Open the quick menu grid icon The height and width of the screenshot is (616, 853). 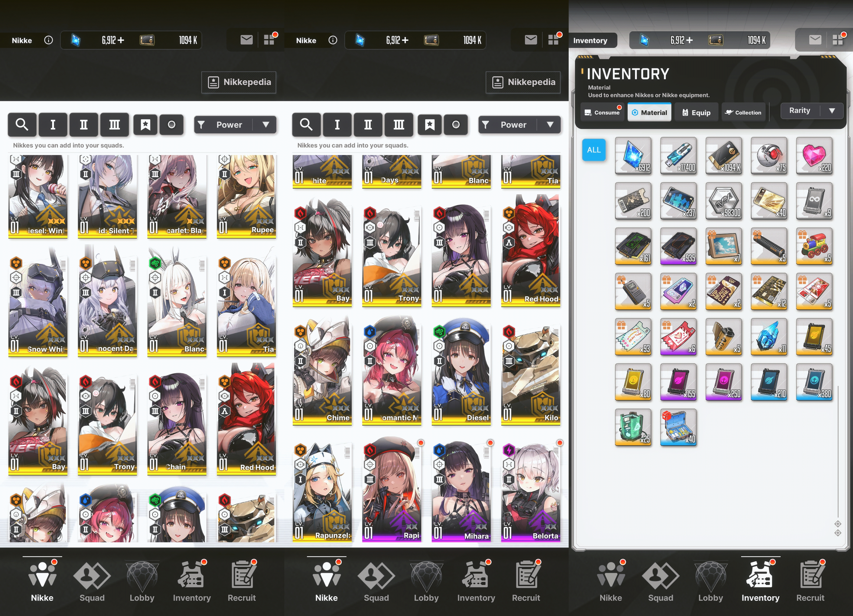point(269,39)
